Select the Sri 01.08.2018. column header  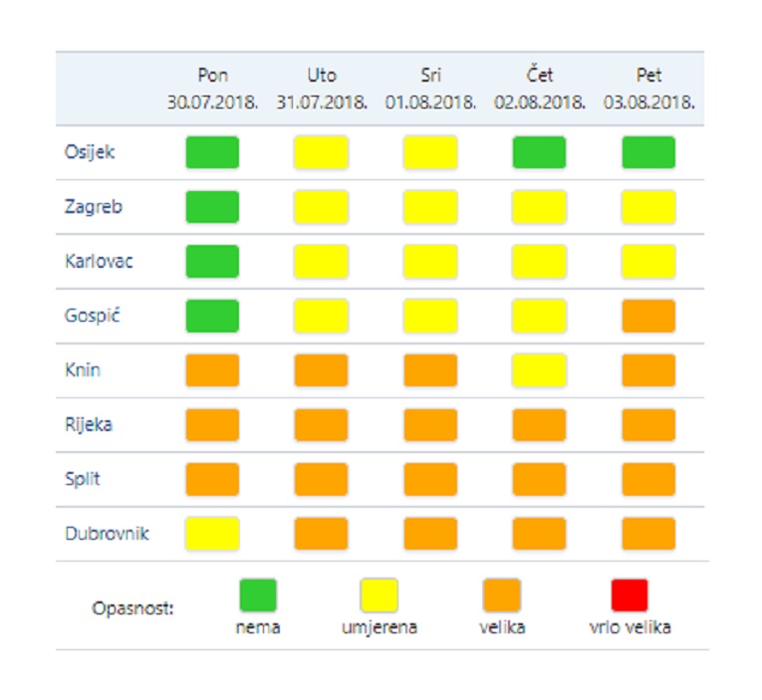(x=430, y=89)
